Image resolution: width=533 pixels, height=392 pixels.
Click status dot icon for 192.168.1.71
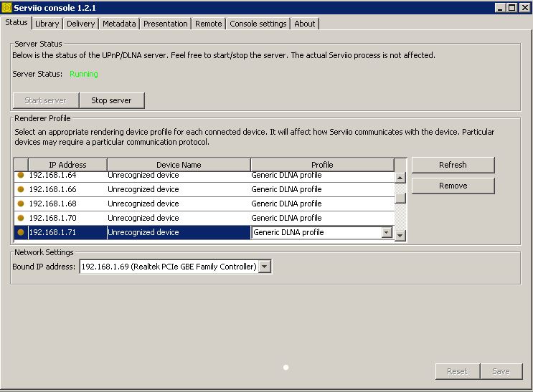21,232
